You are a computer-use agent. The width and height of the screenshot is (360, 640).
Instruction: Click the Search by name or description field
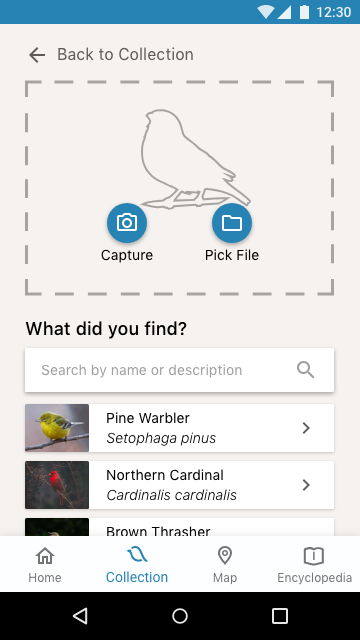pyautogui.click(x=180, y=370)
